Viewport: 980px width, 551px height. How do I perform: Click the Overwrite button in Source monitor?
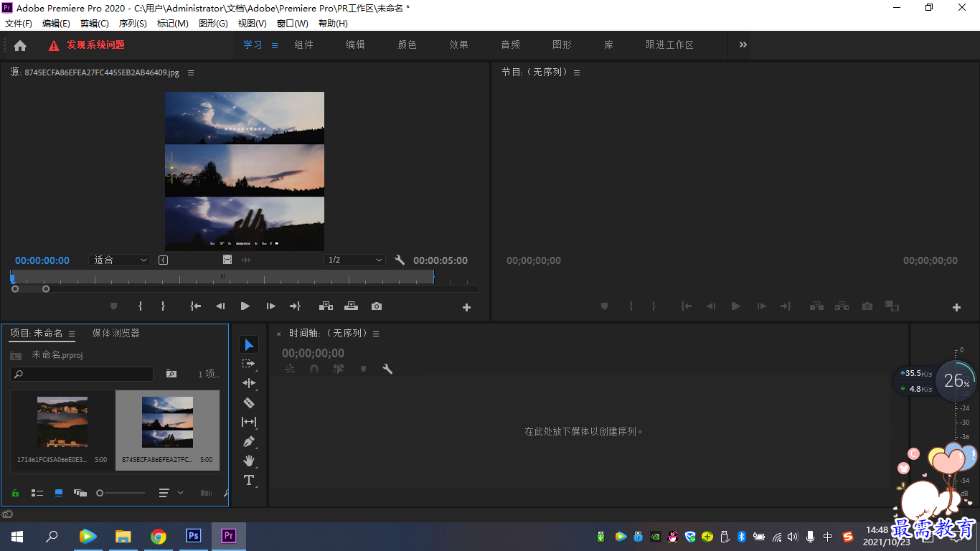(x=351, y=306)
